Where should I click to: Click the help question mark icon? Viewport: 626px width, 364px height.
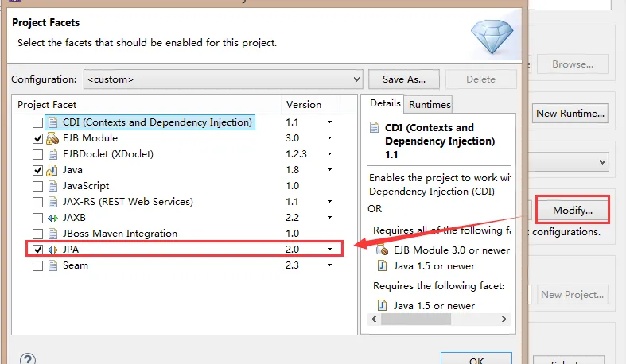(x=28, y=358)
